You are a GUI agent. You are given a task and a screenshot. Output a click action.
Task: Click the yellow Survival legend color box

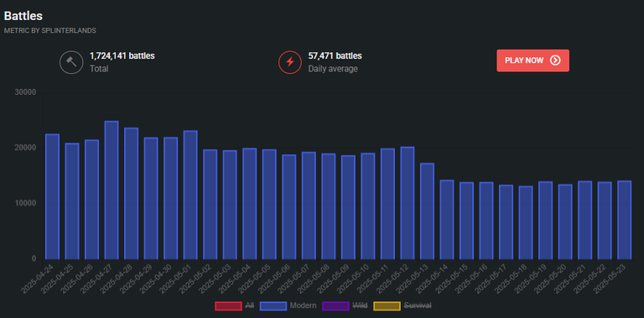tap(387, 306)
